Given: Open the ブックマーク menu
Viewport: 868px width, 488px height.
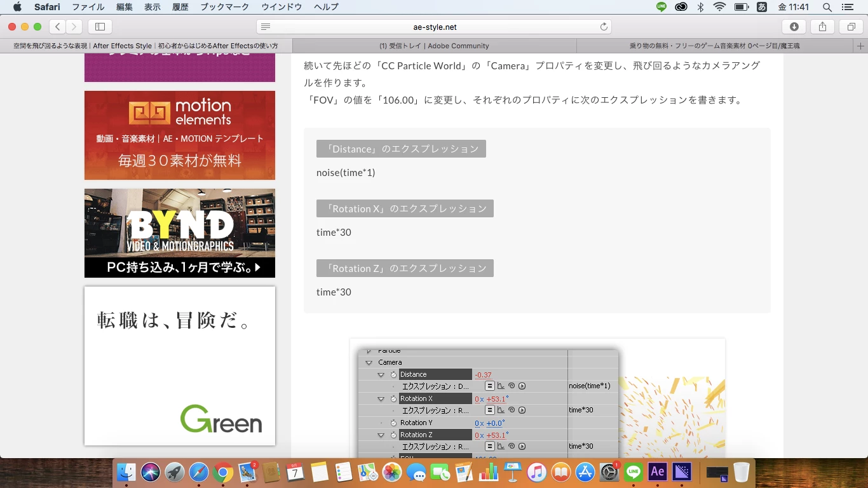Looking at the screenshot, I should coord(225,7).
